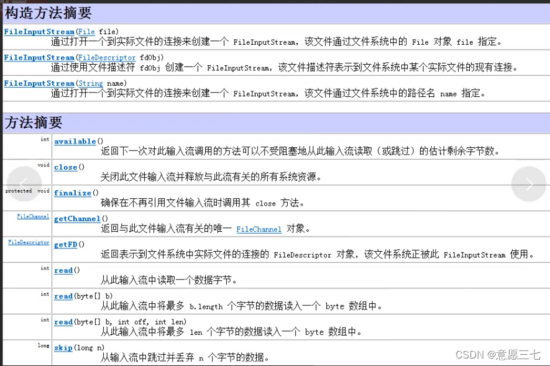Go to previous image with left arrow

24,184
